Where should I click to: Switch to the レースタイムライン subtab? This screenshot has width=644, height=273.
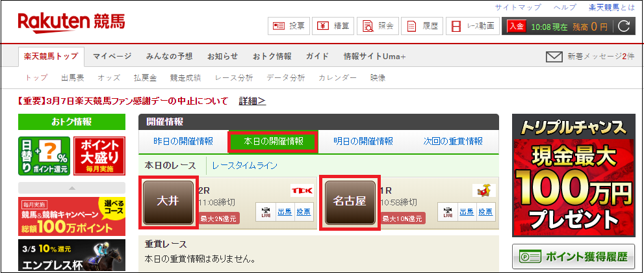coord(245,166)
